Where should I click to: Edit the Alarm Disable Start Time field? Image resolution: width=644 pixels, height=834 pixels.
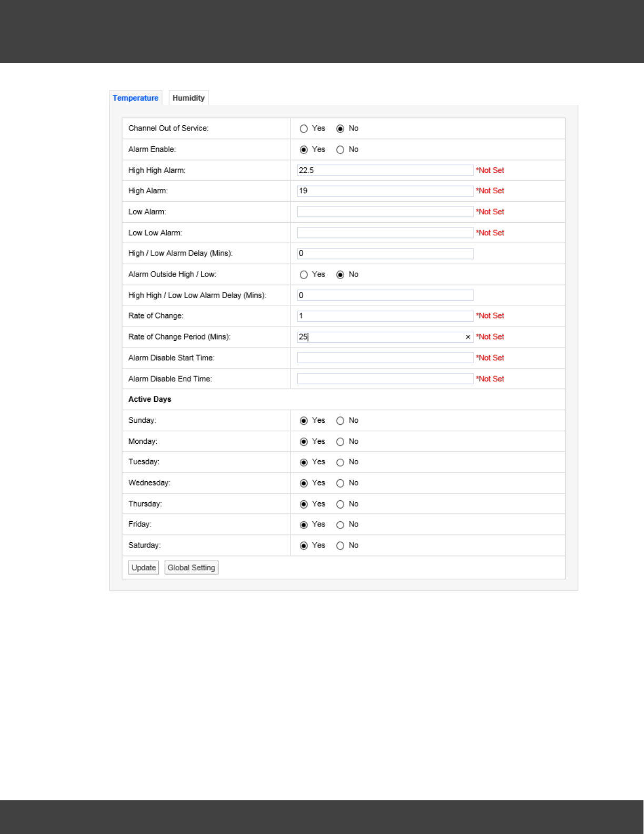pyautogui.click(x=385, y=358)
